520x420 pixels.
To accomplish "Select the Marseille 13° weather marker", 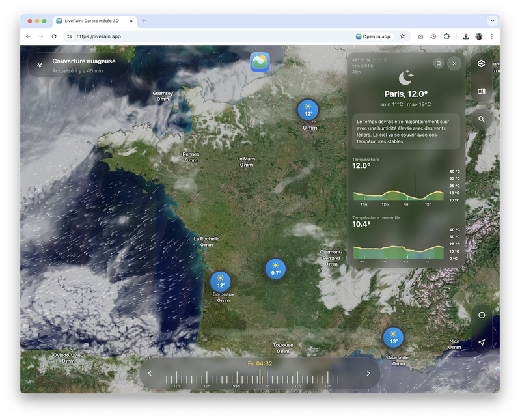I will coord(393,337).
